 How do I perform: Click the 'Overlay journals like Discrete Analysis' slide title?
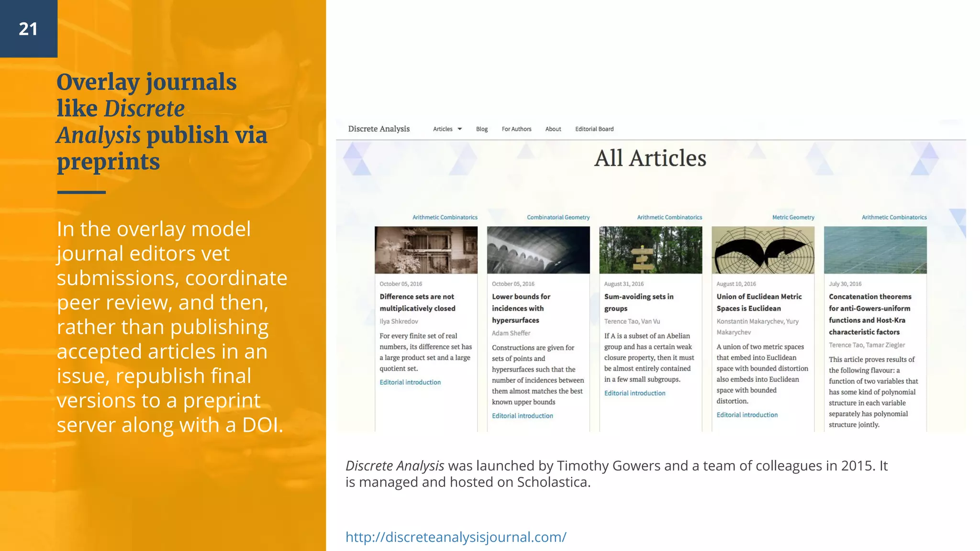(162, 122)
